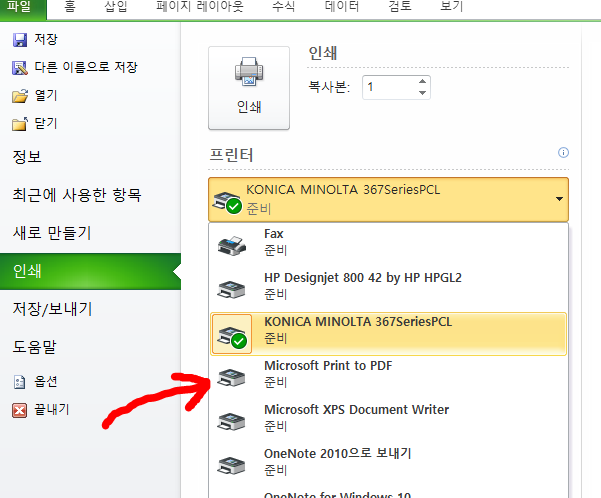
Task: Select Microsoft XPS Document Writer
Action: (388, 421)
